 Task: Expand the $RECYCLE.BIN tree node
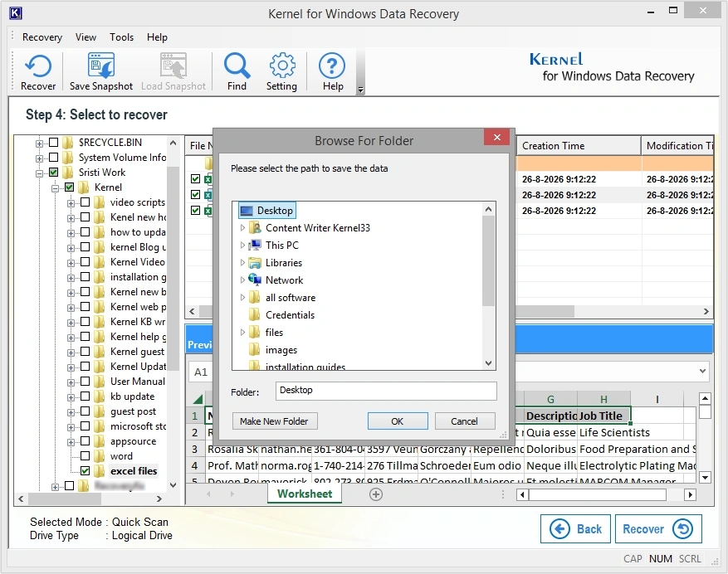pos(40,143)
